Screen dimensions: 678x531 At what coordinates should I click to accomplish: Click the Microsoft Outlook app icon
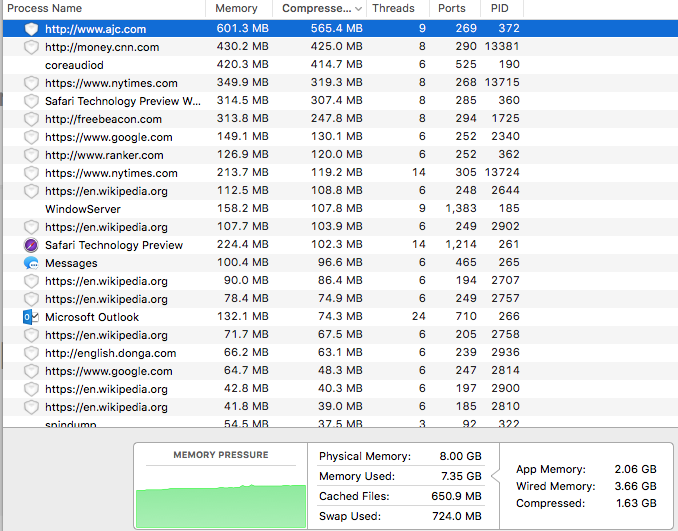tap(31, 317)
